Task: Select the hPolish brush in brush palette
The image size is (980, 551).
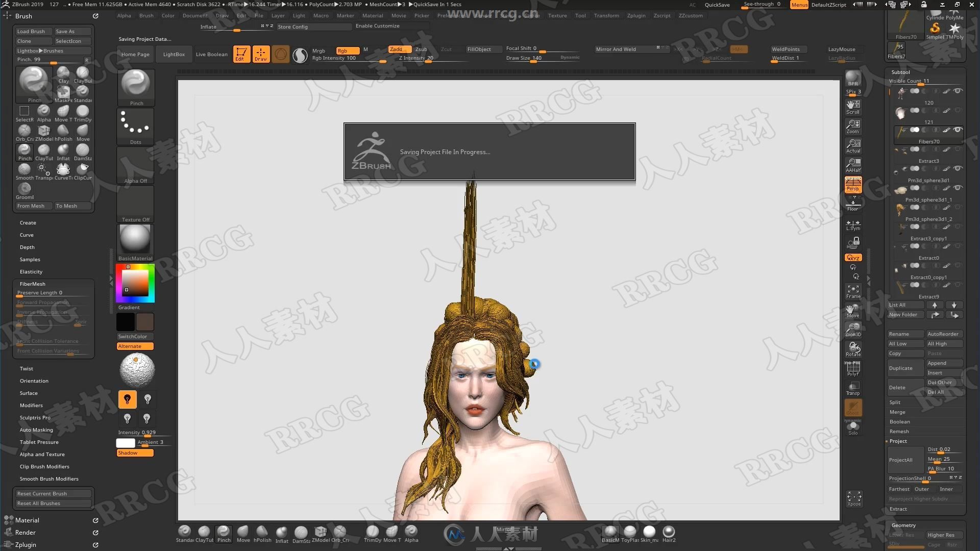Action: (63, 133)
